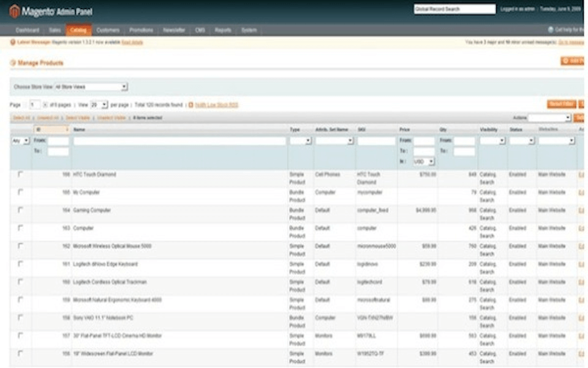Click the ID column sort arrow
The width and height of the screenshot is (588, 368).
[67, 129]
